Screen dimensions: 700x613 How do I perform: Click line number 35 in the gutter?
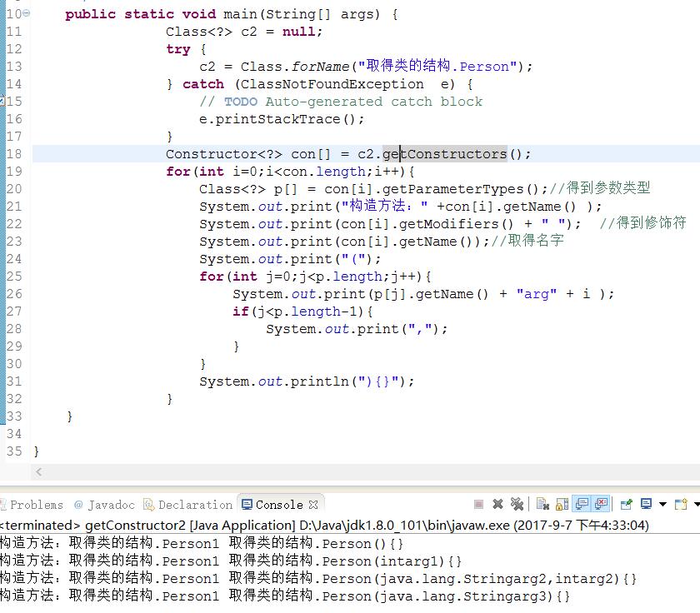(x=14, y=451)
